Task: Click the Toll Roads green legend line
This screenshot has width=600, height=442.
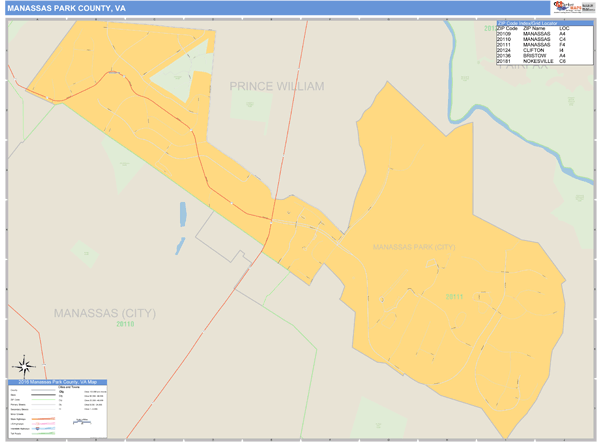Action: pyautogui.click(x=43, y=434)
